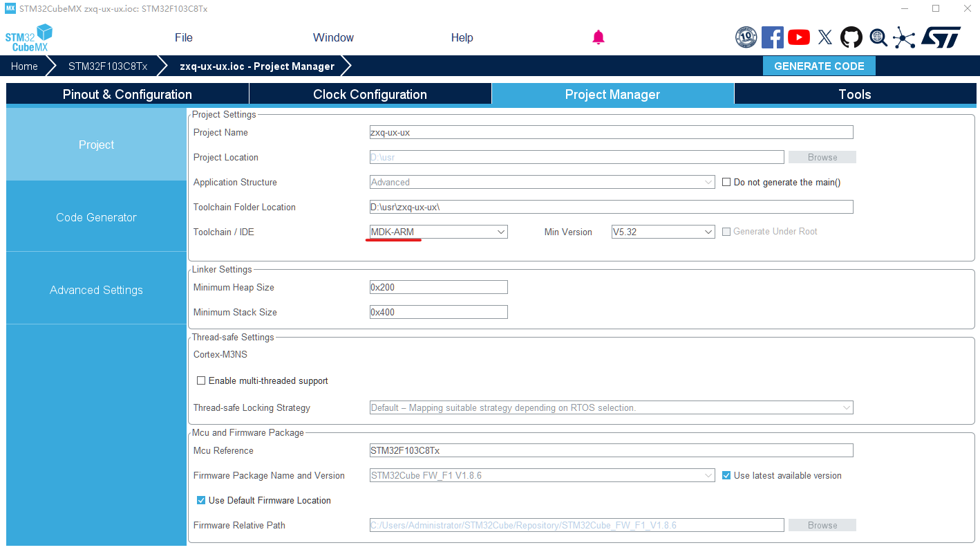Toggle Generate Under Root checkbox

click(x=726, y=232)
